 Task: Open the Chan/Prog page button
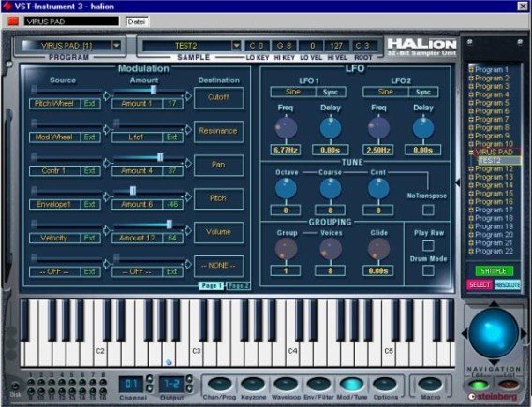pos(219,385)
